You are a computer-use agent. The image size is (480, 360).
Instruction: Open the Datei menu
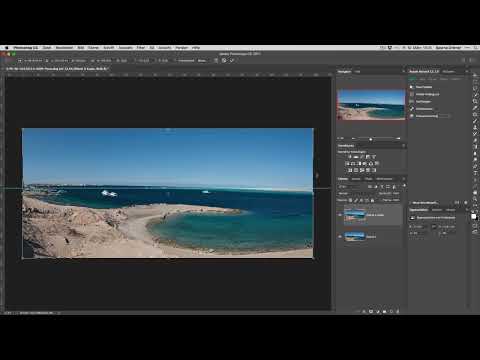(47, 48)
